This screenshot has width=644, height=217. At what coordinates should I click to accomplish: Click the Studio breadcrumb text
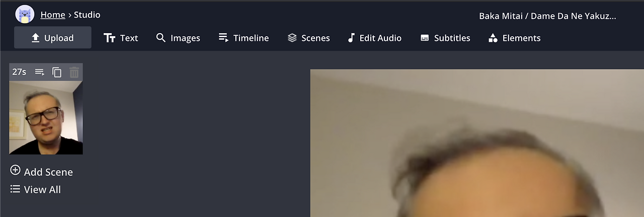(x=87, y=15)
